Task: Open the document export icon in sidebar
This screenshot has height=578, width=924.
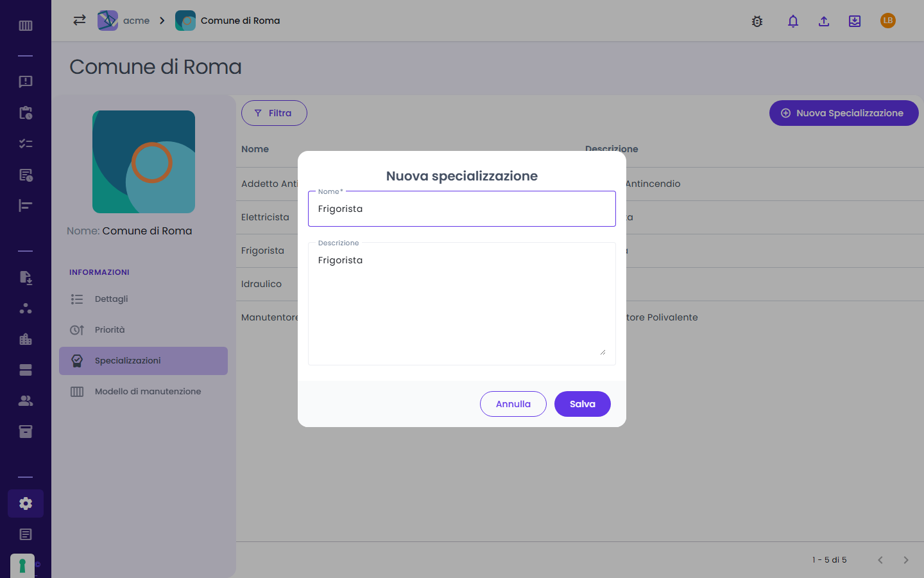Action: [x=26, y=277]
